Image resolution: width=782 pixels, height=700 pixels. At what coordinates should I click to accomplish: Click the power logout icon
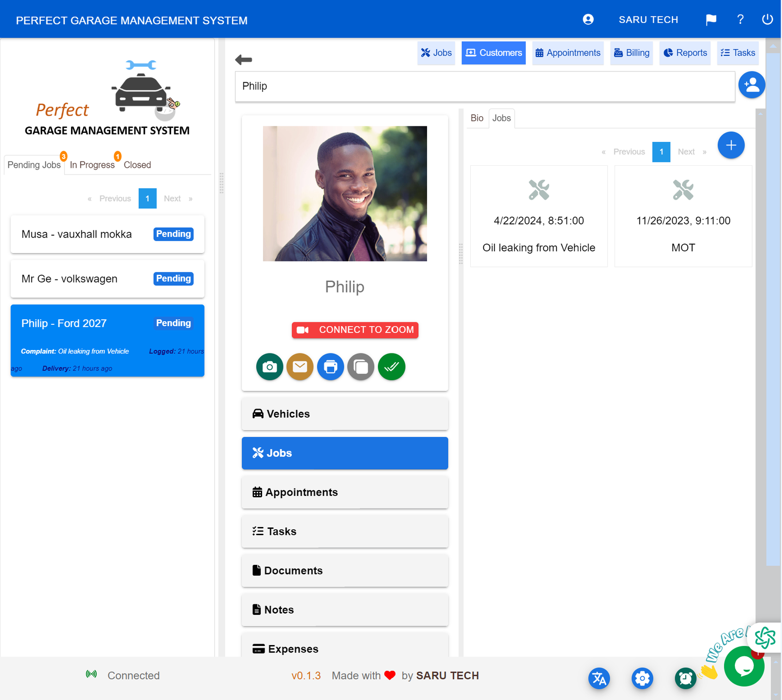767,19
